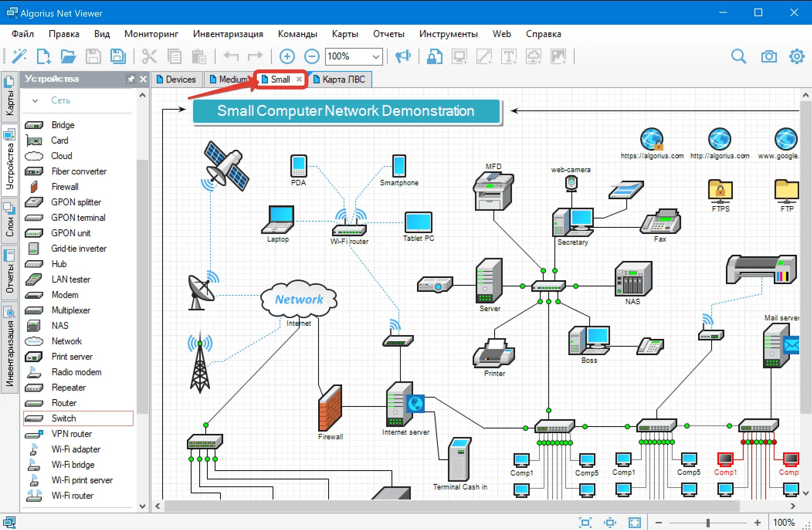Click the search magnifier toolbar button

pyautogui.click(x=739, y=56)
